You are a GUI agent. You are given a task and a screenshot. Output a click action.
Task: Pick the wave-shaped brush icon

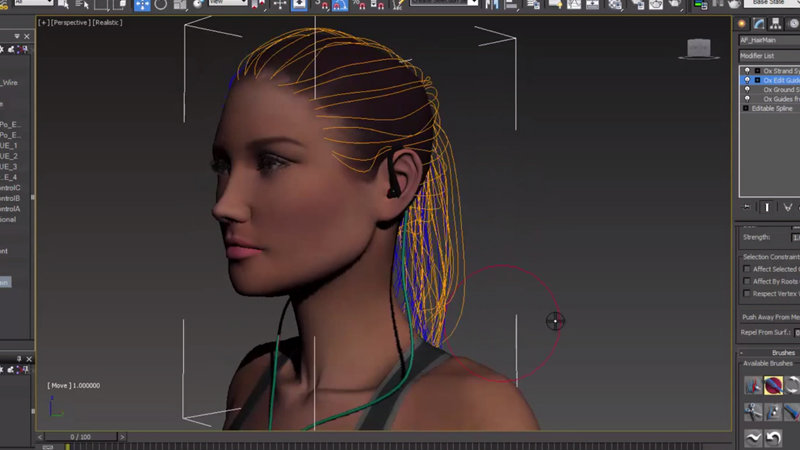pyautogui.click(x=752, y=438)
